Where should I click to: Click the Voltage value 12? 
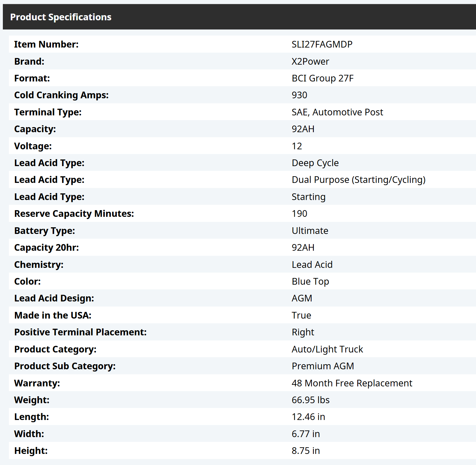[x=297, y=146]
